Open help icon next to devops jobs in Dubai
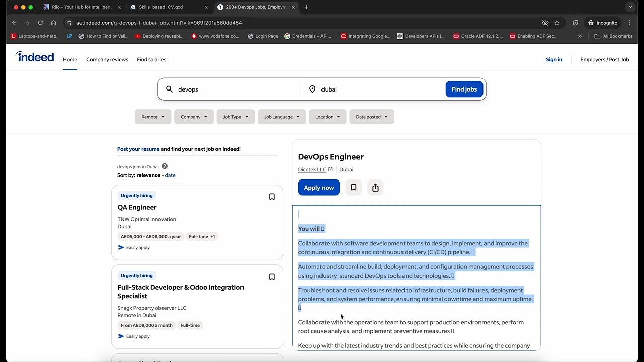This screenshot has width=644, height=362. (x=165, y=166)
